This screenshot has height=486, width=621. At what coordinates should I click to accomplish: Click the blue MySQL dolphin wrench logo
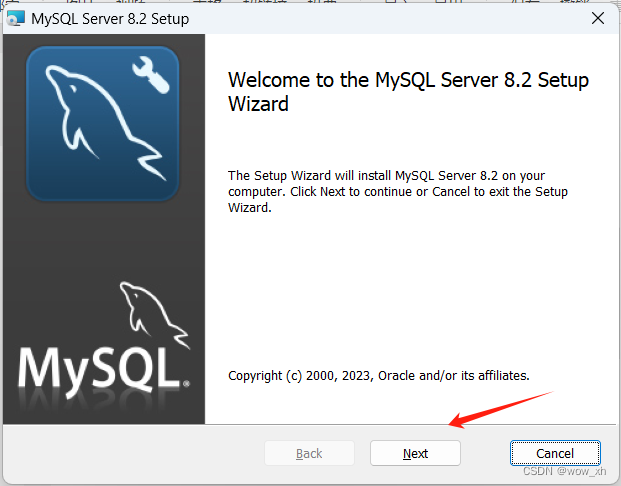pos(103,124)
